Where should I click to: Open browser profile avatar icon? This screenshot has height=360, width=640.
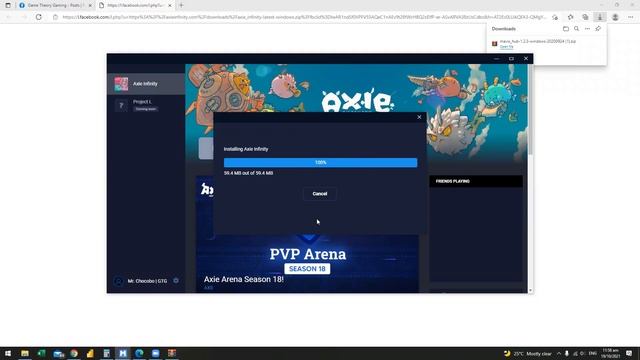[615, 17]
